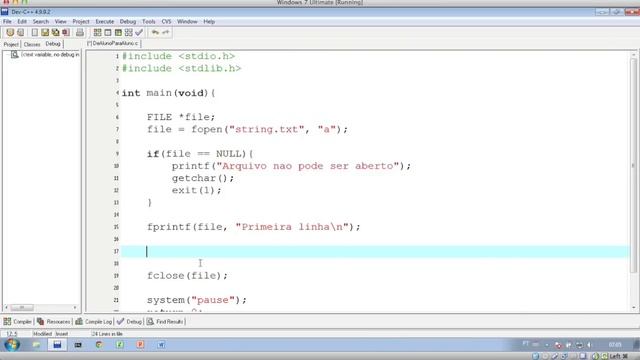
Task: Open the Tools menu
Action: pos(149,22)
